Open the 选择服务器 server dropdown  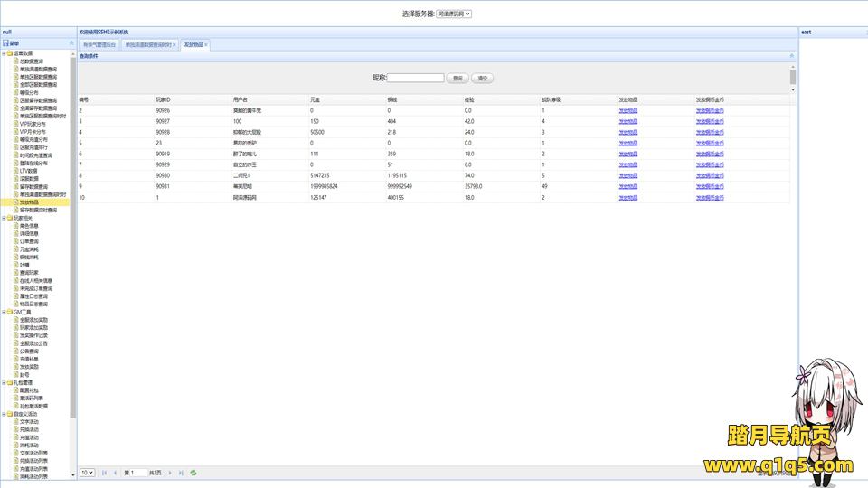pos(454,14)
